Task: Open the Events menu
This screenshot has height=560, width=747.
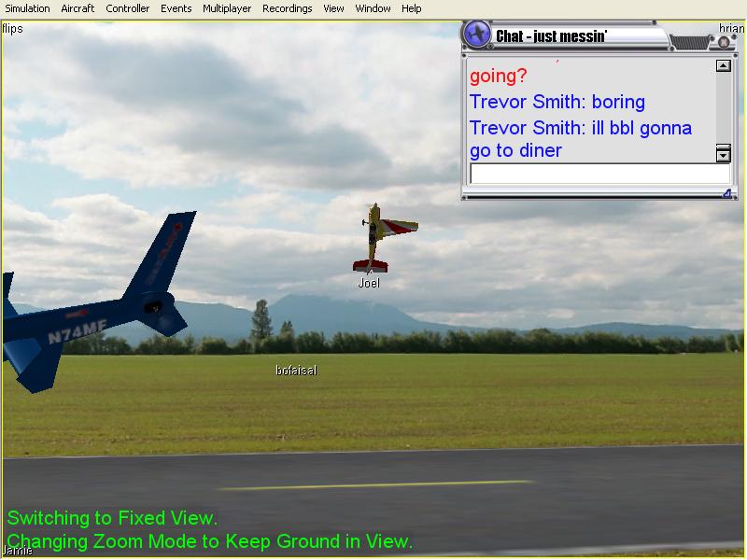Action: 176,8
